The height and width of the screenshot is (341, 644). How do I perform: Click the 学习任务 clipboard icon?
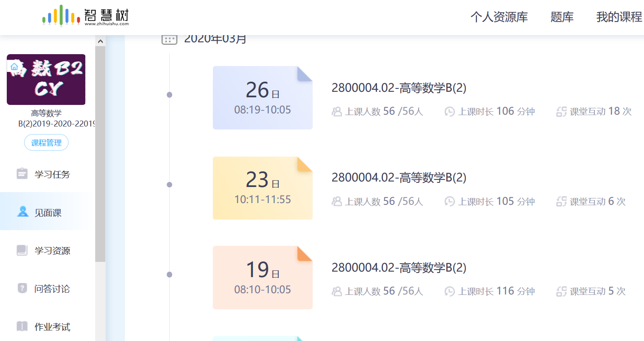[22, 174]
